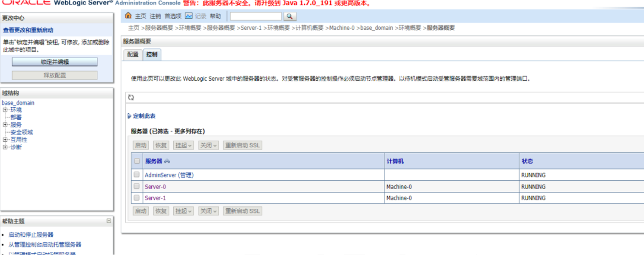Open the top 关闭 dropdown button
This screenshot has height=255, width=644.
point(208,145)
